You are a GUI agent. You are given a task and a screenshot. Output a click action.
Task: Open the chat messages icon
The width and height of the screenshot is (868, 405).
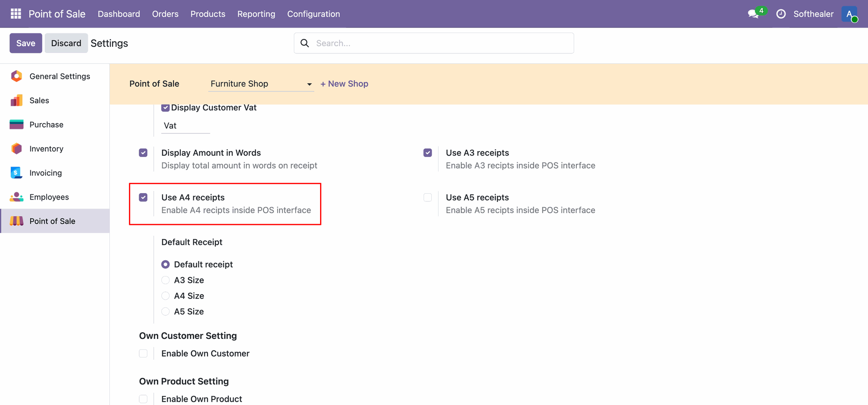[x=754, y=14]
